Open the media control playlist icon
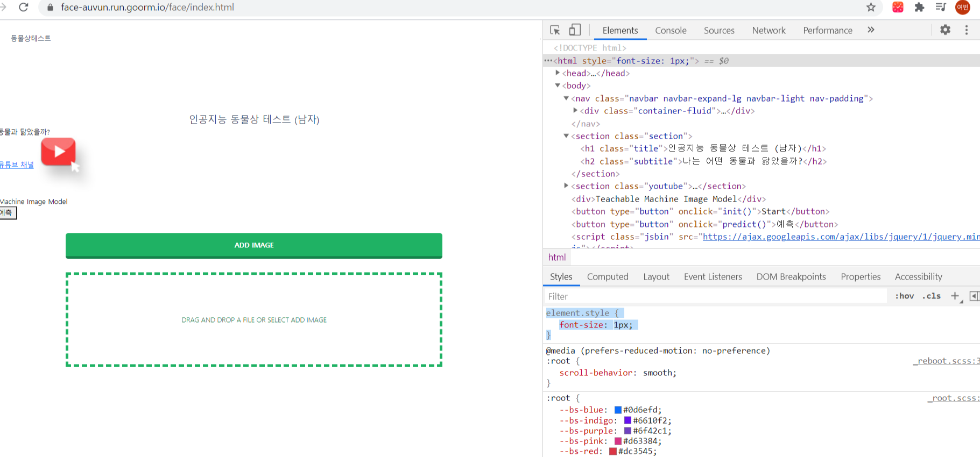 click(941, 7)
